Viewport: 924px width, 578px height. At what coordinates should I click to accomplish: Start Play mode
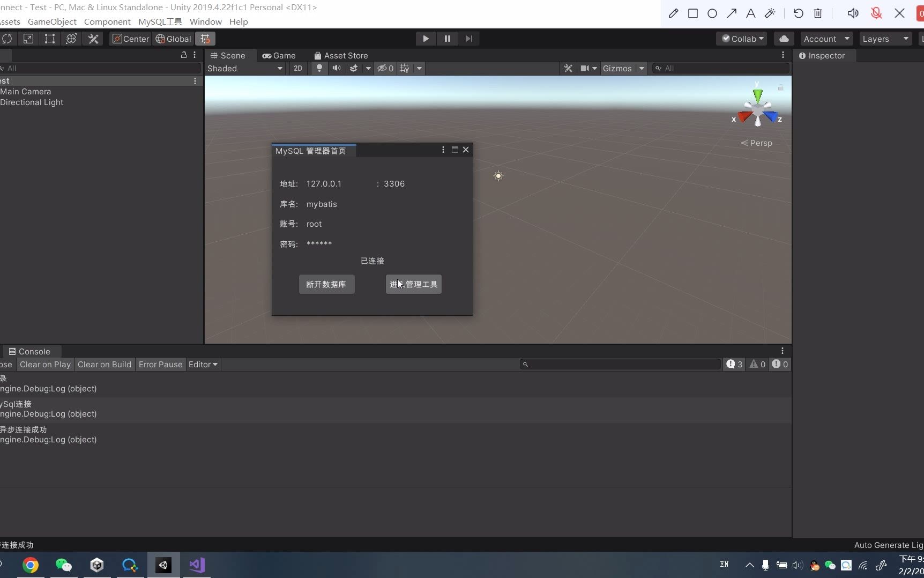[426, 39]
